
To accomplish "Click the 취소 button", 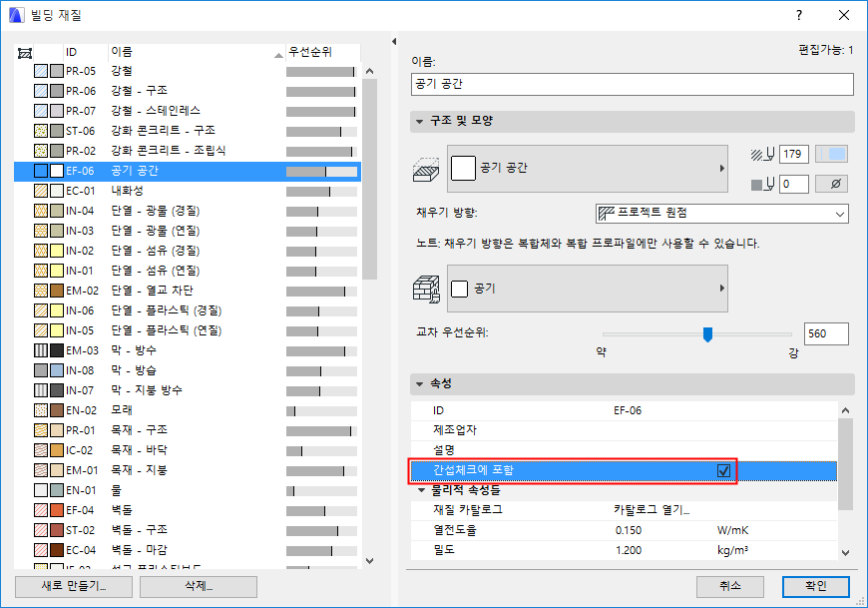I will point(729,586).
